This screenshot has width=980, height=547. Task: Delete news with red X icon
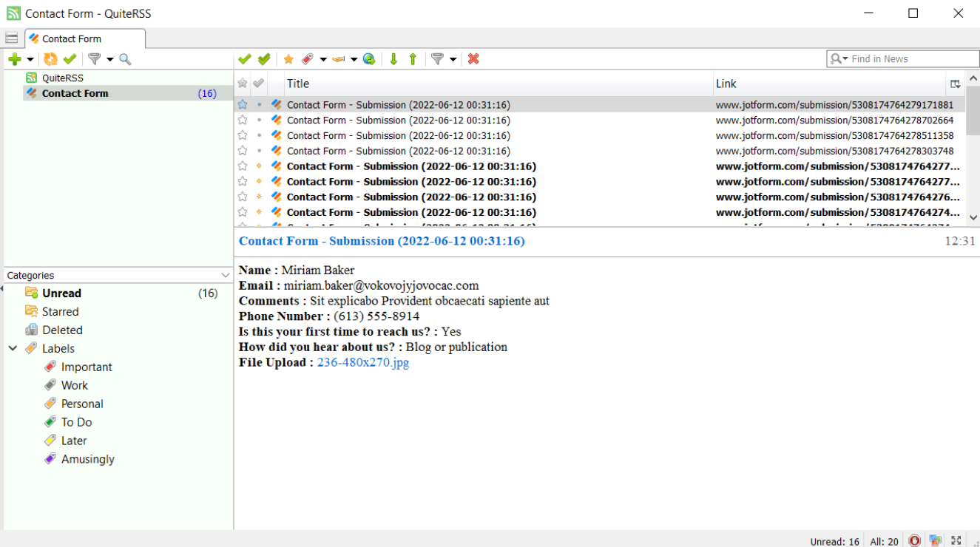click(473, 59)
